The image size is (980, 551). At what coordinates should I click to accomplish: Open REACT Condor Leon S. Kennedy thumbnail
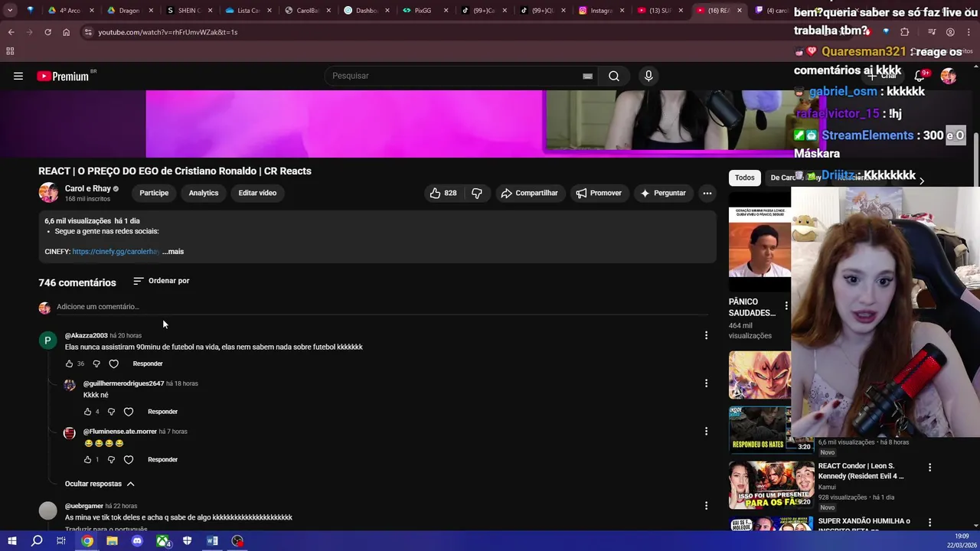click(771, 484)
